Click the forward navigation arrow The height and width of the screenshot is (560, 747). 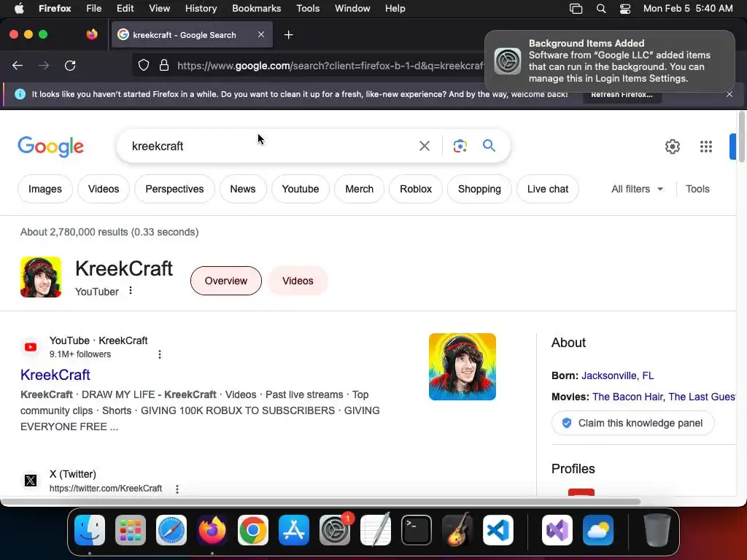tap(44, 66)
